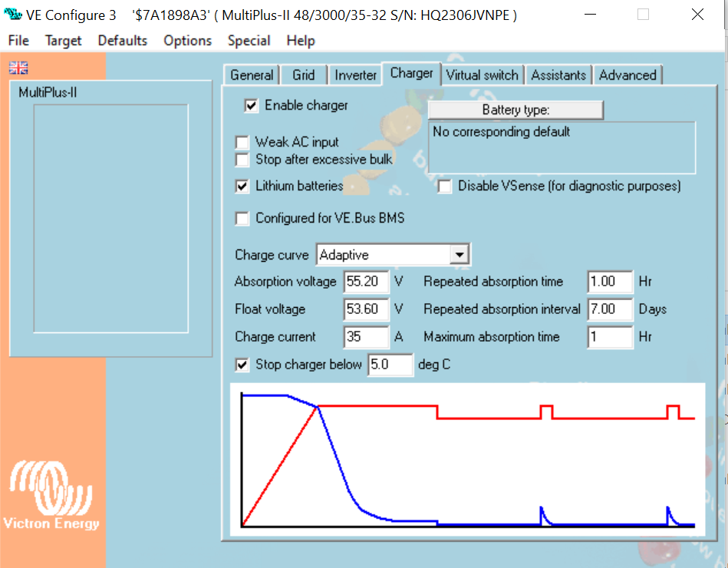Open the Special menu
This screenshot has height=568, width=728.
tap(249, 41)
